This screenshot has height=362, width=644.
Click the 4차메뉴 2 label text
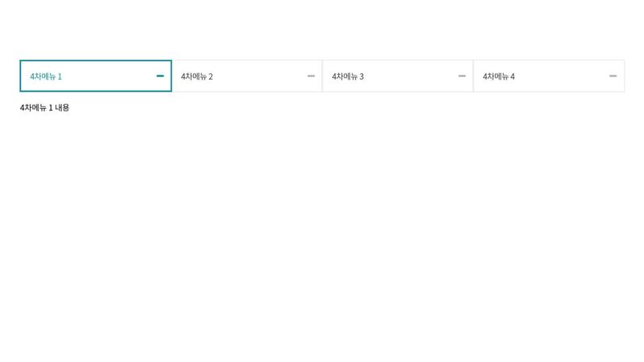[x=196, y=76]
